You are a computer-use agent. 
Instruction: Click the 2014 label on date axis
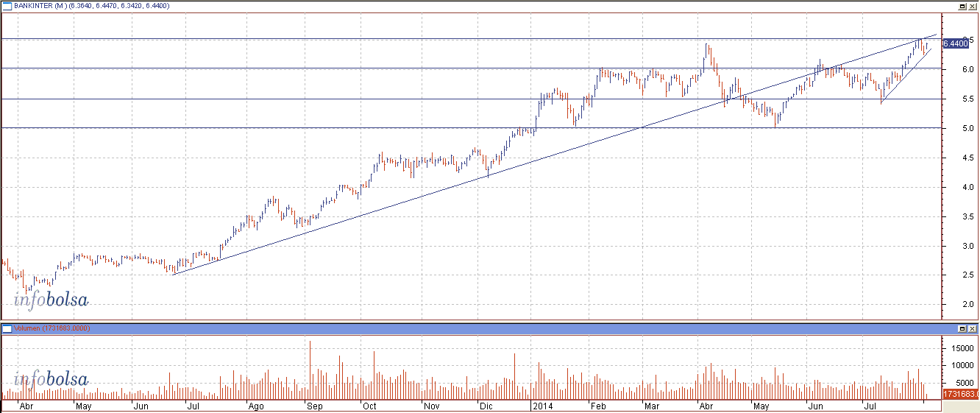pyautogui.click(x=543, y=406)
